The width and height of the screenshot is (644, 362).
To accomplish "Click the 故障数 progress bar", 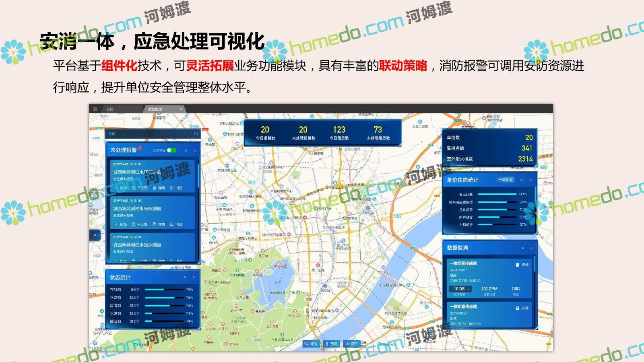I will click(x=163, y=305).
